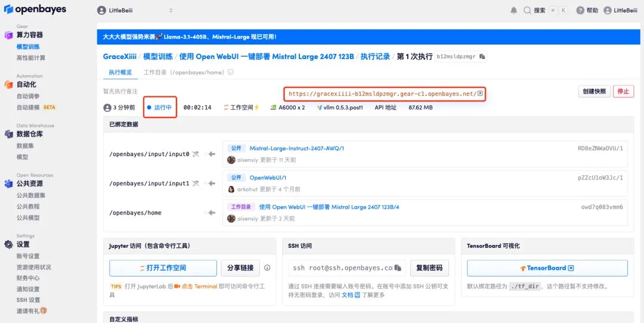The image size is (644, 323).
Task: Open help via the question mark icon
Action: [x=580, y=10]
